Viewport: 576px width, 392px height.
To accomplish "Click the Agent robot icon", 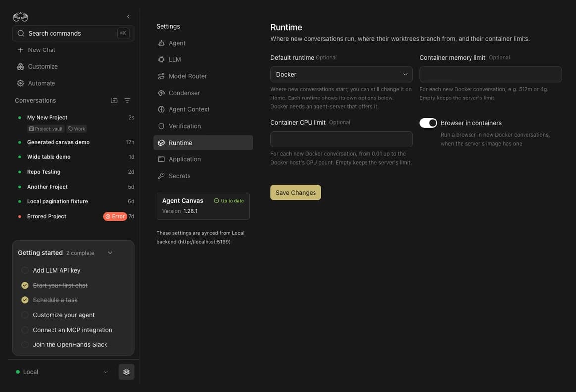I will pyautogui.click(x=161, y=43).
